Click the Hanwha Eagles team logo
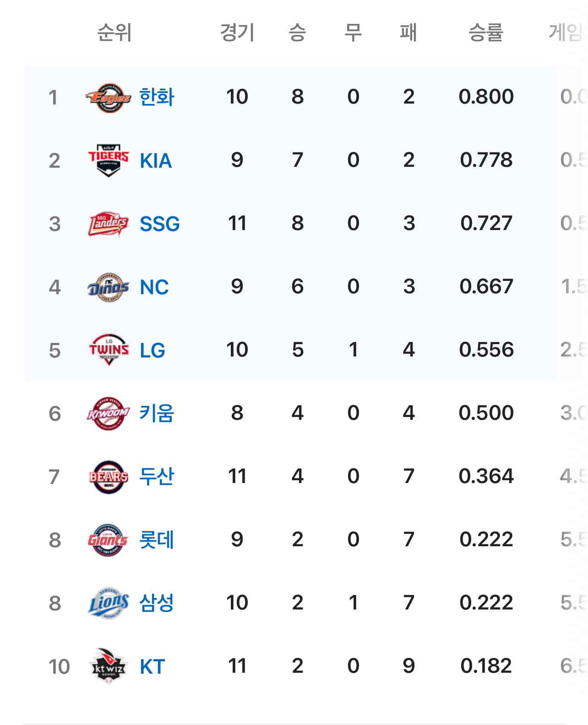 (109, 98)
